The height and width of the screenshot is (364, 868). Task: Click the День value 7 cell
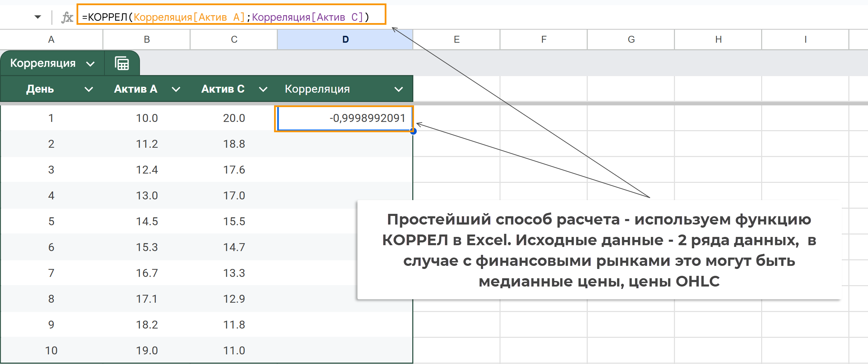point(51,273)
